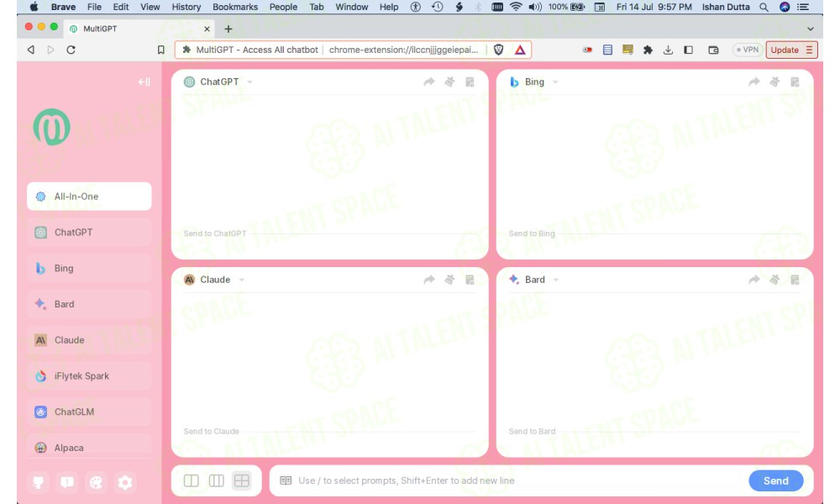Click the browser Update button

pyautogui.click(x=791, y=50)
